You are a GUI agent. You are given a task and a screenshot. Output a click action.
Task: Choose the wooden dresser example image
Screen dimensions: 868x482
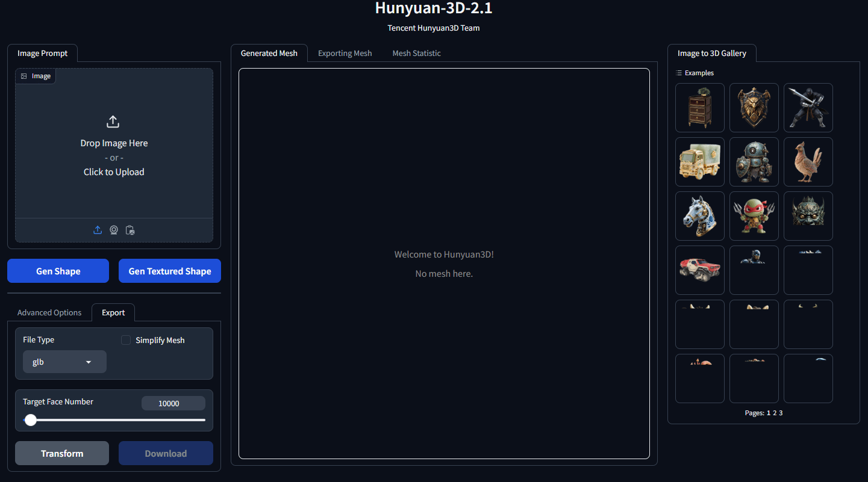[x=700, y=108]
